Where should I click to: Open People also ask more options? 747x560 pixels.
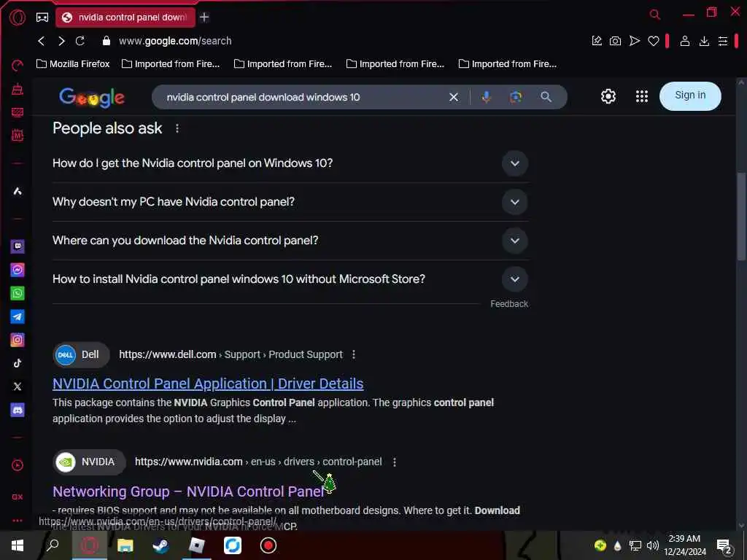(177, 128)
